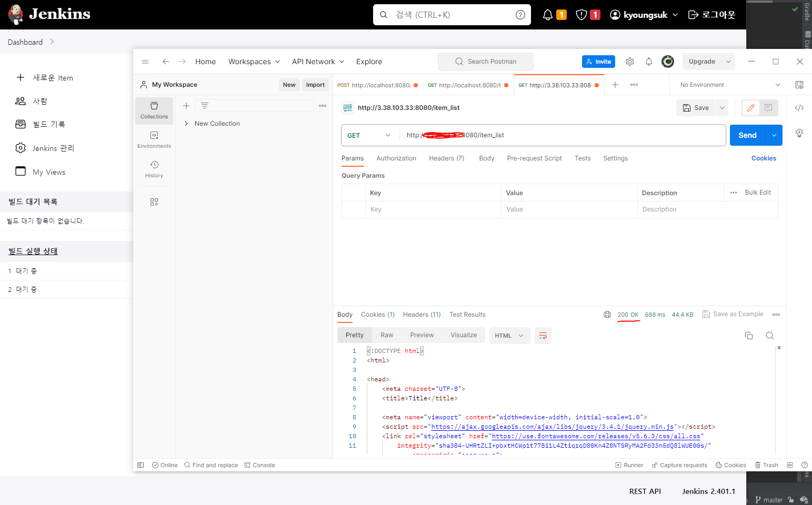812x505 pixels.
Task: Open comments mode icon
Action: [768, 108]
